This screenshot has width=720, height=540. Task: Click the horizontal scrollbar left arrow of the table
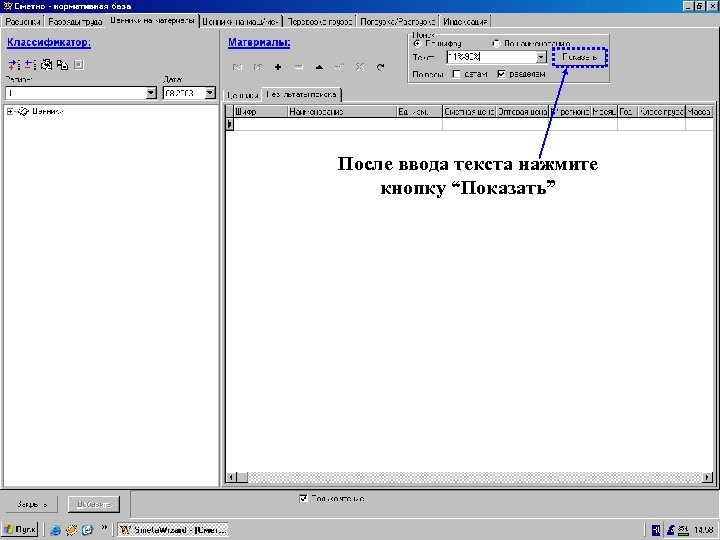[231, 478]
